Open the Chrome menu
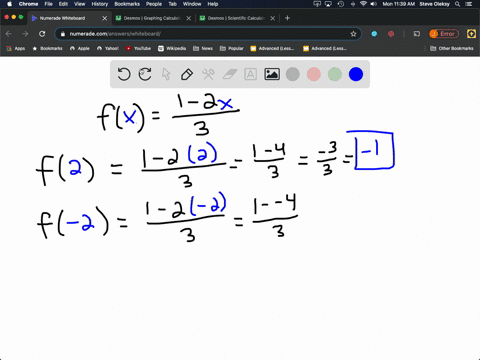Screen dimensions: 480x360 [x=28, y=4]
